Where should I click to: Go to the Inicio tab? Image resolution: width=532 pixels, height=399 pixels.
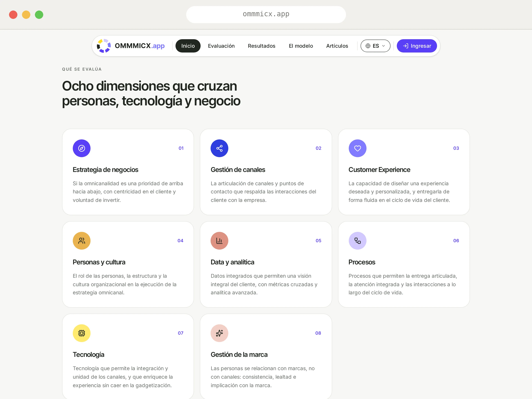[x=188, y=46]
